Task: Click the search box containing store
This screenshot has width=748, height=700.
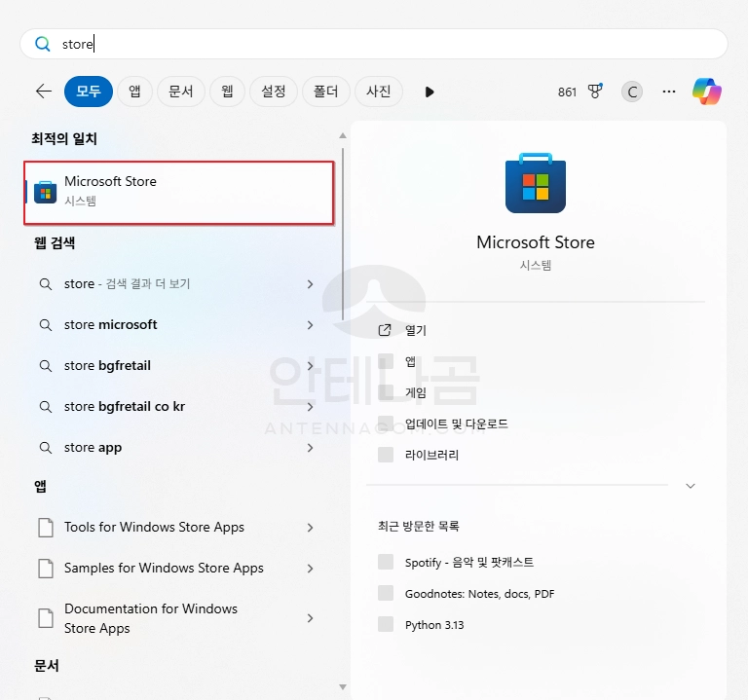Action: (374, 44)
